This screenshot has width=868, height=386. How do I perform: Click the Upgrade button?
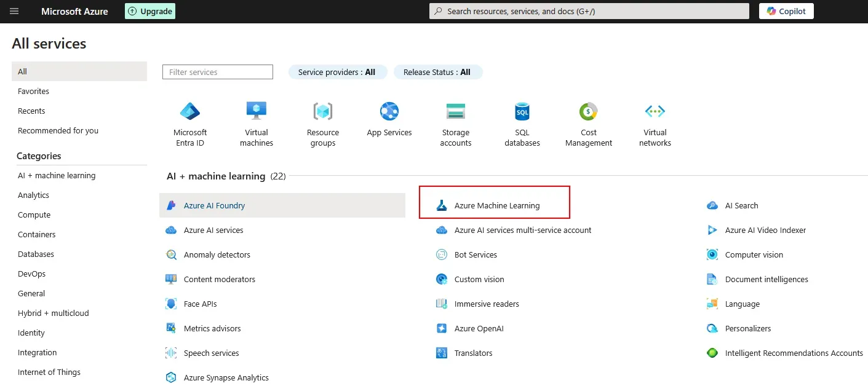pos(149,10)
